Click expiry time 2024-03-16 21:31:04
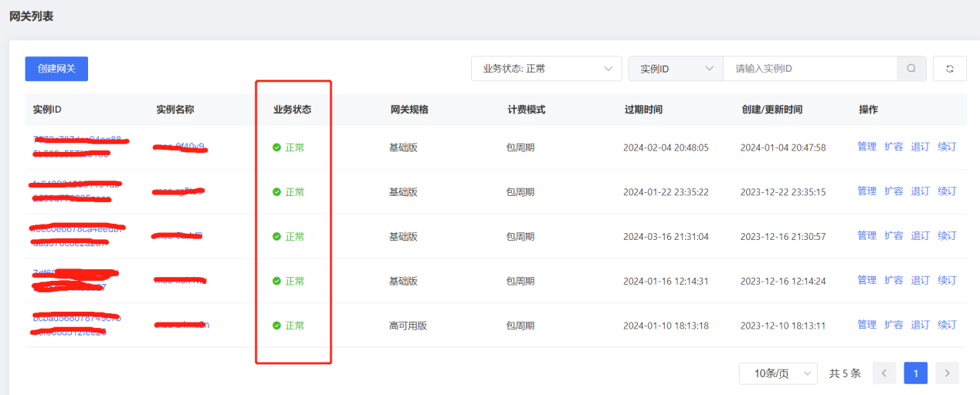 click(x=666, y=236)
